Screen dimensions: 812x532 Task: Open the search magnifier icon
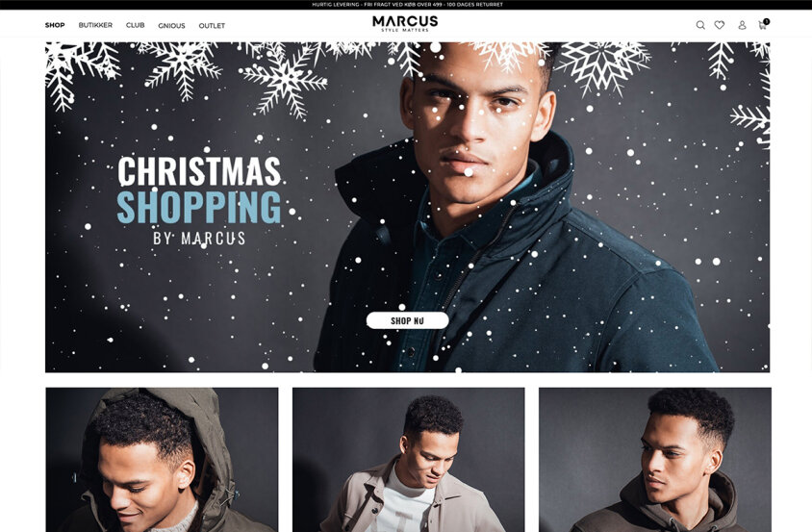(700, 25)
